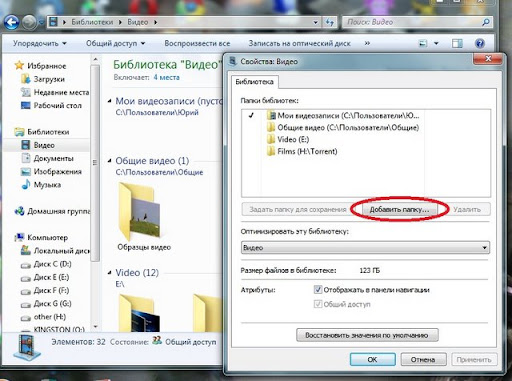The height and width of the screenshot is (381, 512).
Task: Select Общие видео in library folders list
Action: (343, 127)
